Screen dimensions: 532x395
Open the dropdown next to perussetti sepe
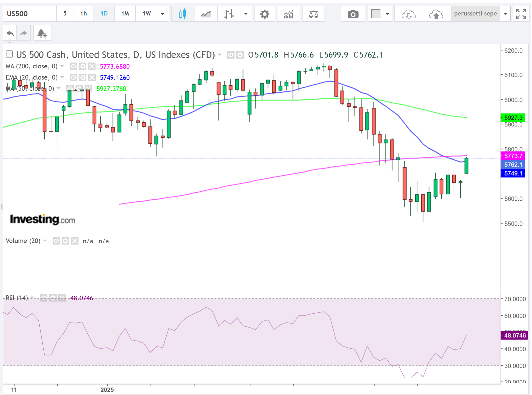(505, 14)
